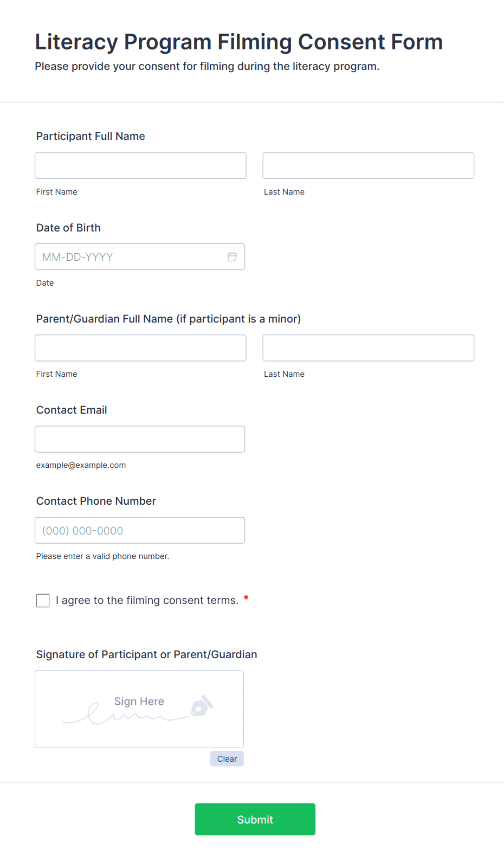The image size is (504, 862).
Task: Click the 'I agree to the filming consent terms' label
Action: pos(147,601)
